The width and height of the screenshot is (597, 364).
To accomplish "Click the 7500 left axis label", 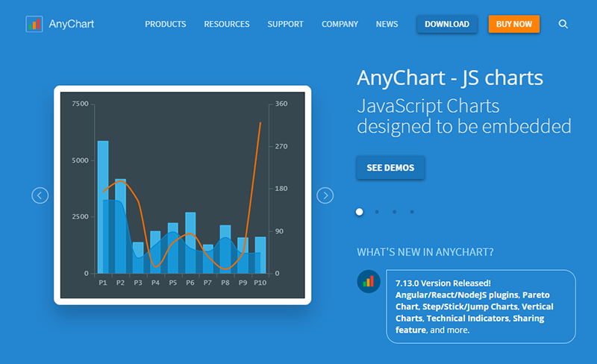I will coord(80,104).
